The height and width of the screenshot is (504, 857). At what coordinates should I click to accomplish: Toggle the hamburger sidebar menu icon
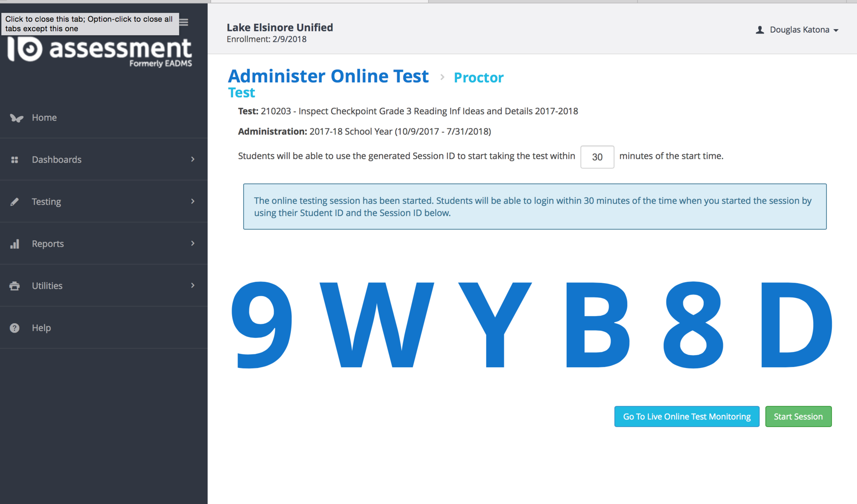pyautogui.click(x=184, y=22)
